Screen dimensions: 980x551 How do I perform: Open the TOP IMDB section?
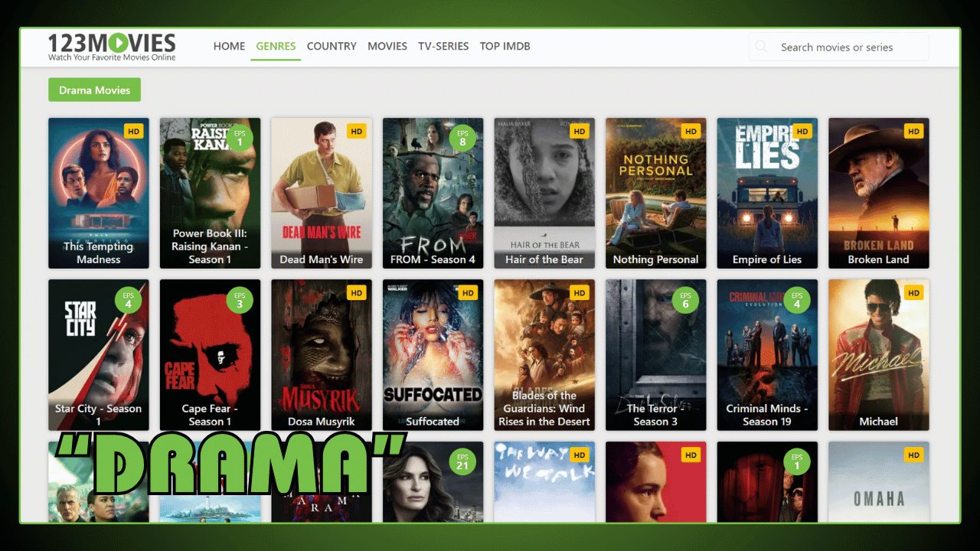505,46
